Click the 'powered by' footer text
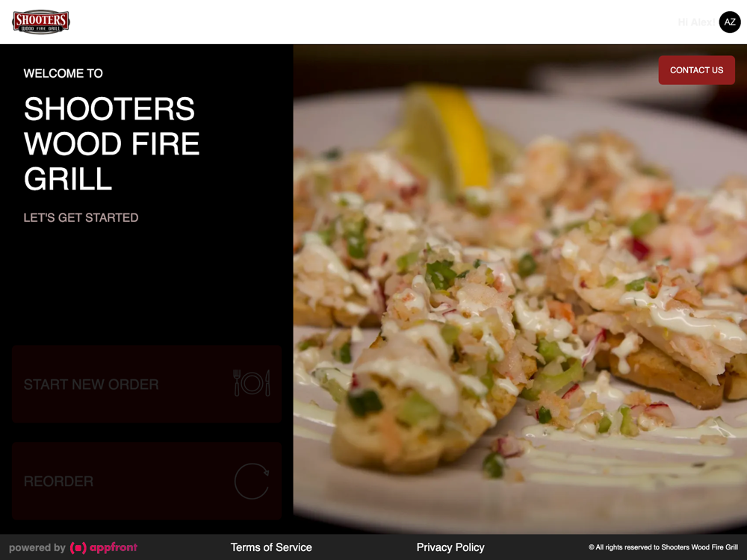This screenshot has height=560, width=747. coord(37,547)
